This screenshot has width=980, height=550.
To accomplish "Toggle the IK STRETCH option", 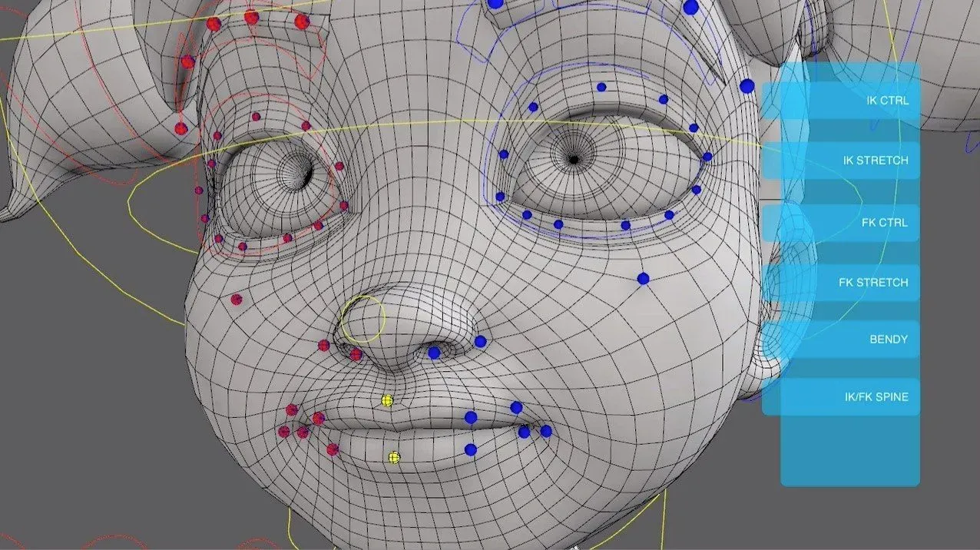I will click(841, 161).
